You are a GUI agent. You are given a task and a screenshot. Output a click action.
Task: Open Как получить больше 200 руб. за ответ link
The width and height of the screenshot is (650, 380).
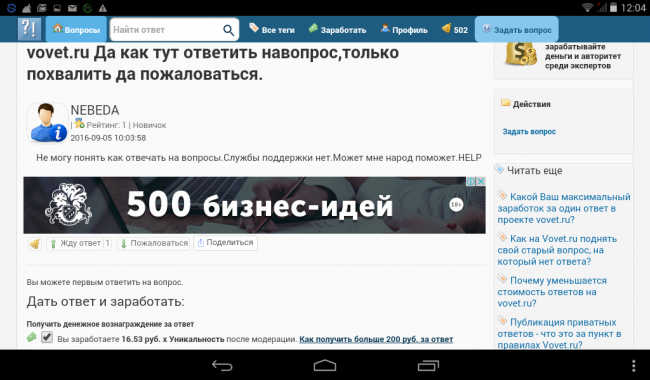(376, 339)
